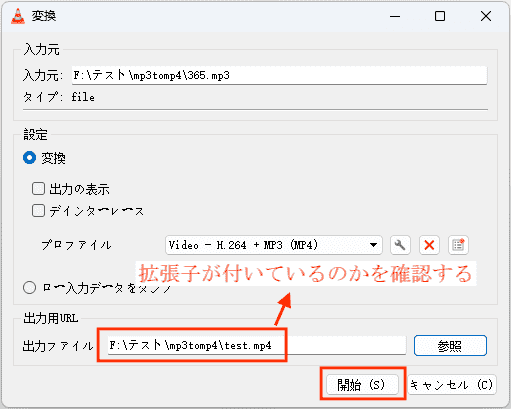Screen dimensions: 511x409
Task: Select the raw input dump radio button
Action: pyautogui.click(x=29, y=287)
